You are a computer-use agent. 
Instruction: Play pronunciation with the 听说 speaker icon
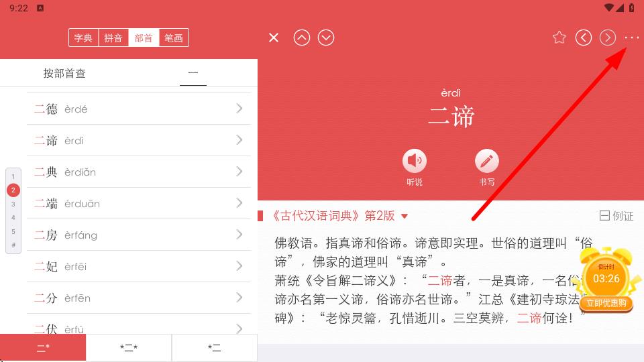pyautogui.click(x=415, y=161)
